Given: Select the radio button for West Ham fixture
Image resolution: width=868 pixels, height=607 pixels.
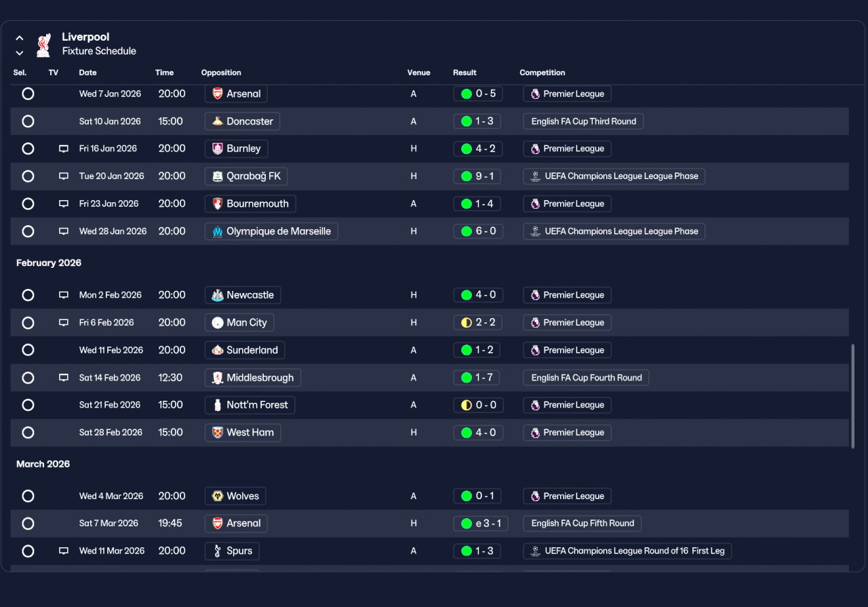Looking at the screenshot, I should coord(28,433).
